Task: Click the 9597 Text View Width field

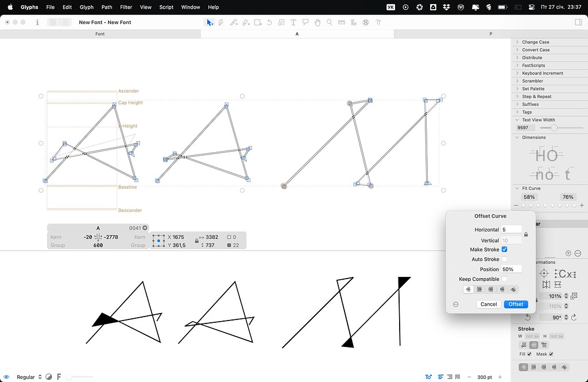Action: tap(525, 128)
